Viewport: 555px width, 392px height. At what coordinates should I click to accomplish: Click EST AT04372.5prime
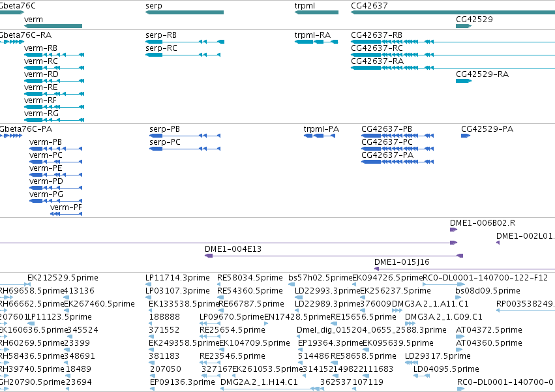(x=489, y=330)
